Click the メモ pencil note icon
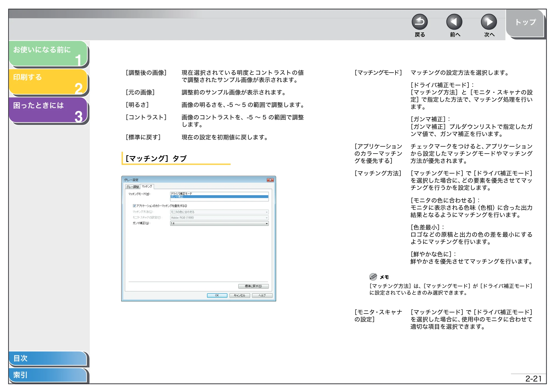The height and width of the screenshot is (392, 555). pyautogui.click(x=373, y=277)
